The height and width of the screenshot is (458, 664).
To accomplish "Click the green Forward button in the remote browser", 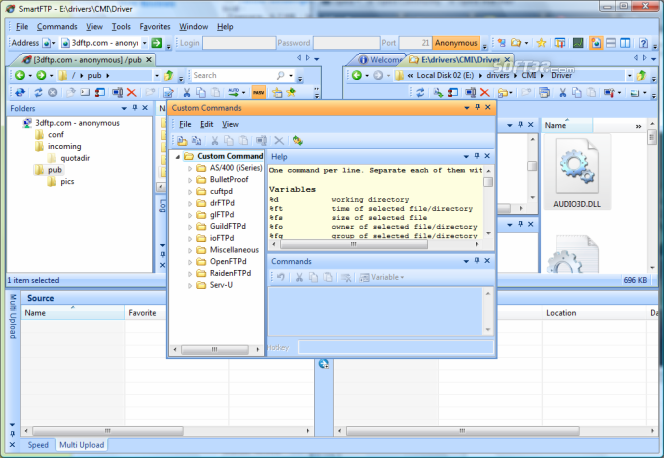I will click(41, 75).
